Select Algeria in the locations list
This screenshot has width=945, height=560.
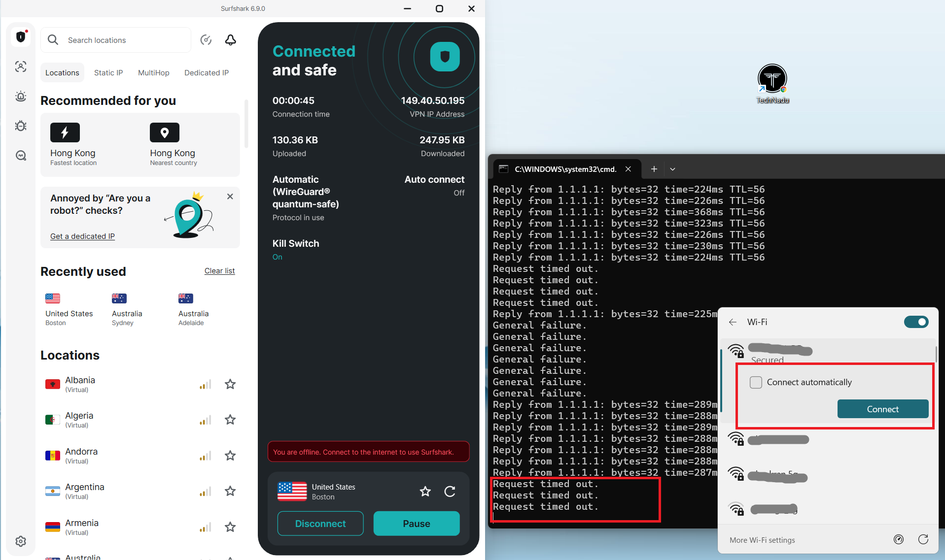140,420
